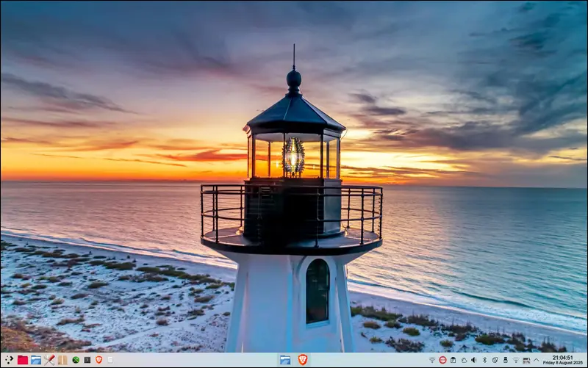Click the round tray icon right of Bluetooth
The height and width of the screenshot is (368, 588).
pos(495,360)
